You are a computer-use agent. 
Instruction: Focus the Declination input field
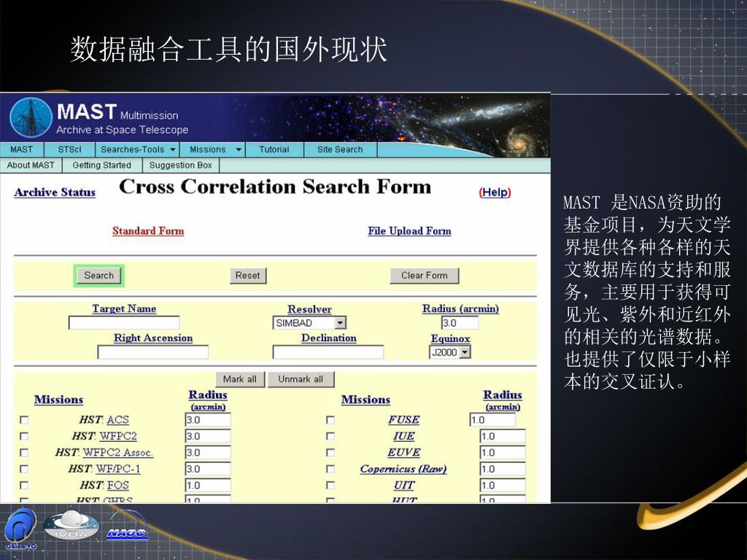click(328, 352)
